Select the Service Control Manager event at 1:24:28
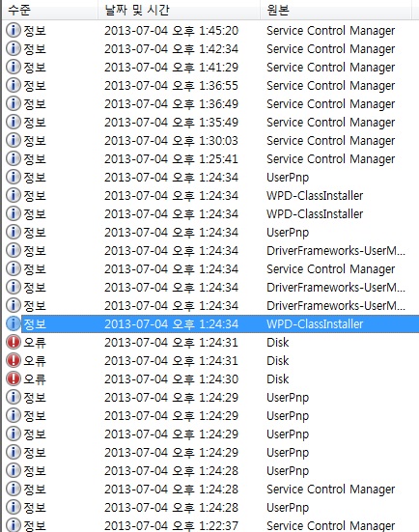 (x=210, y=490)
